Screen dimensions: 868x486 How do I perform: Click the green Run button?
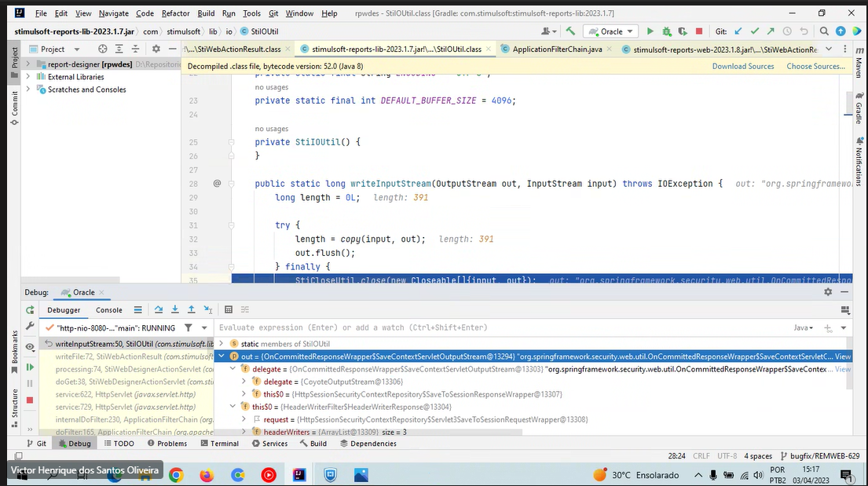650,31
